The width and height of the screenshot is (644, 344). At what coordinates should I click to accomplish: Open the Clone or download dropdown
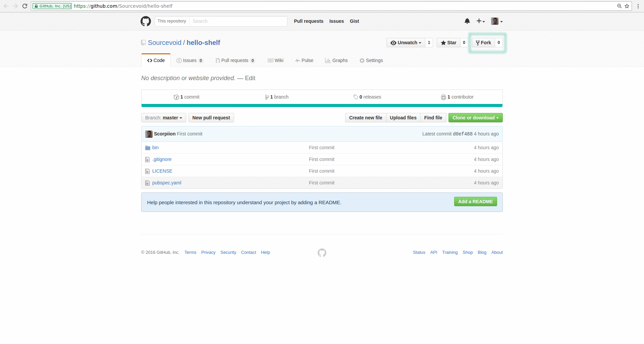475,118
